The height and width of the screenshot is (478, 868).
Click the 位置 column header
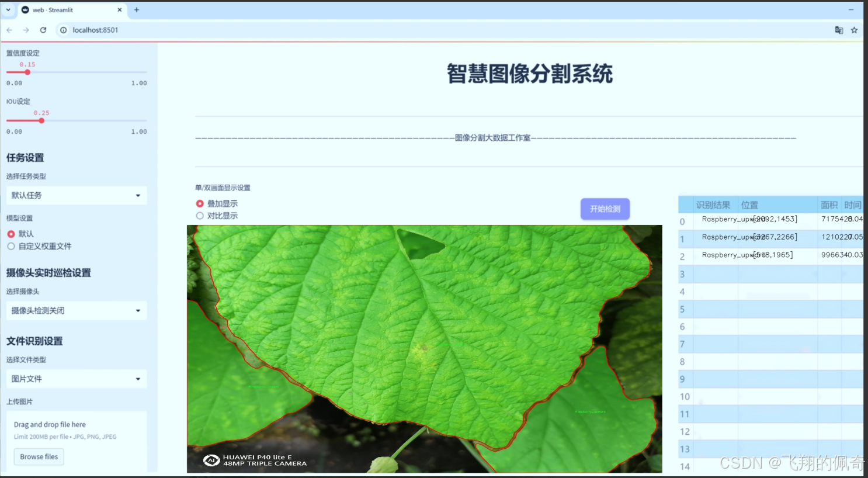pyautogui.click(x=749, y=205)
